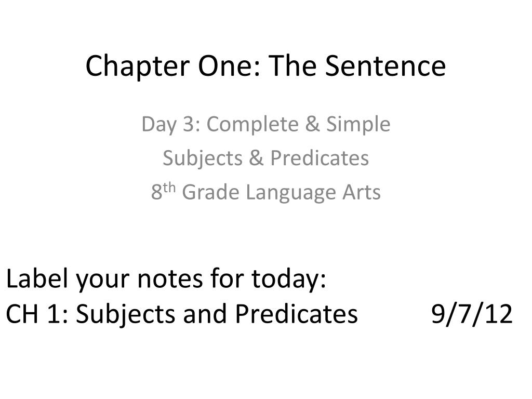Click the word 'today:' in label line
The height and width of the screenshot is (399, 532).
click(289, 280)
